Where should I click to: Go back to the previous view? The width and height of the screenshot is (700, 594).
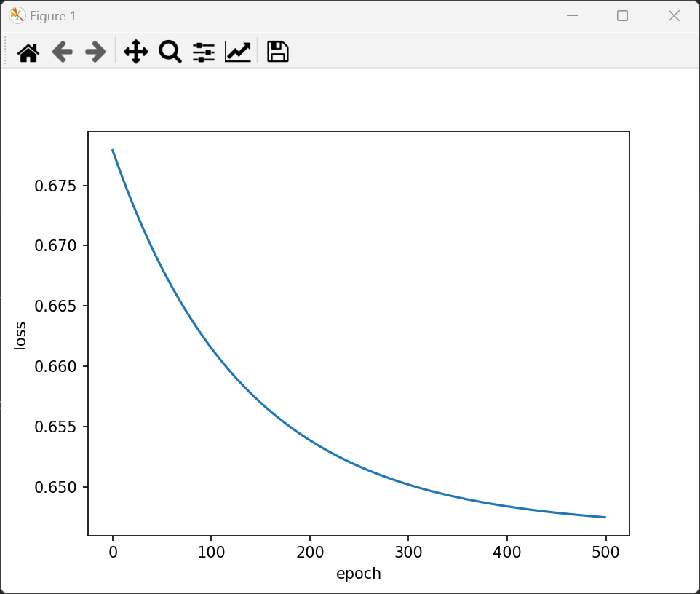(62, 52)
